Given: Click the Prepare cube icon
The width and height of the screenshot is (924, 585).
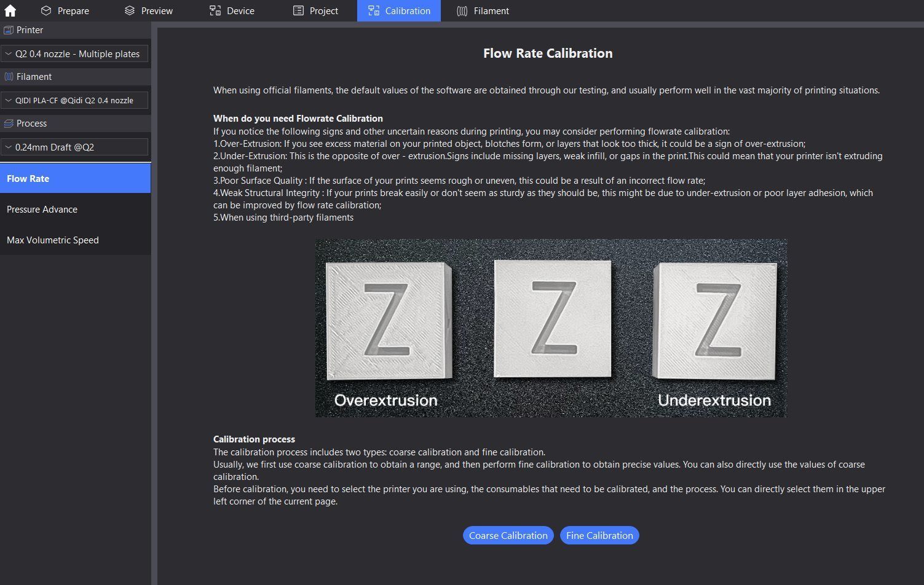Looking at the screenshot, I should pos(46,10).
